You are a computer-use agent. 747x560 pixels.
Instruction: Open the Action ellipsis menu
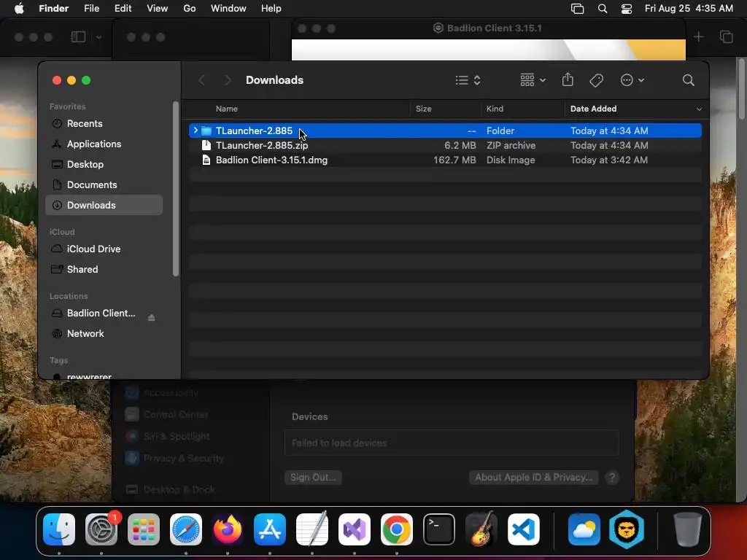tap(632, 80)
